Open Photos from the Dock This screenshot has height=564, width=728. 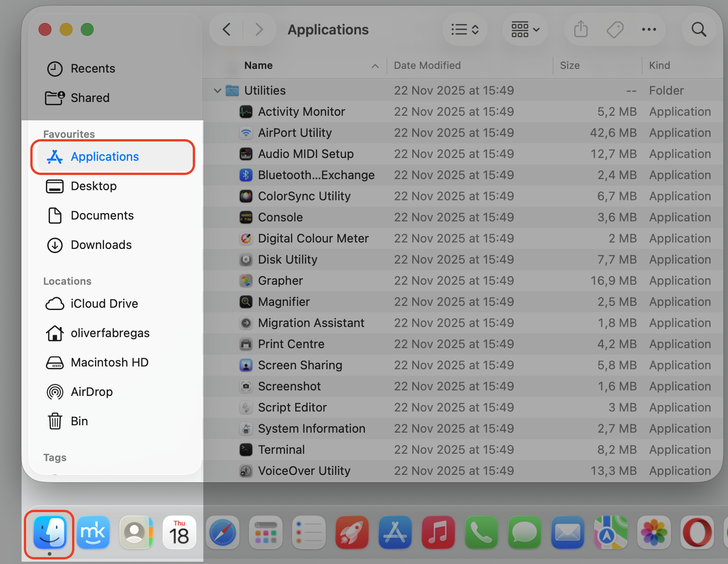654,533
